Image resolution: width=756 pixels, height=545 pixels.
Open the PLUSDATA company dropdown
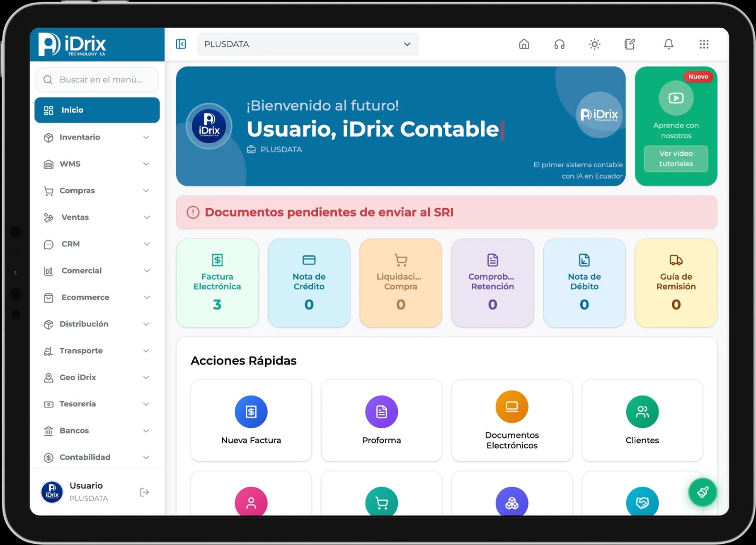tap(308, 44)
